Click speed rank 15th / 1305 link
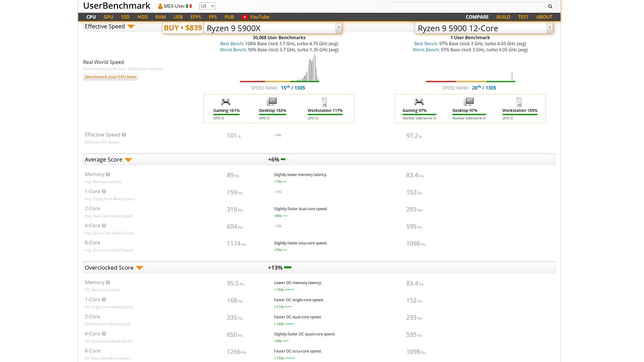644x362 pixels. 292,88
